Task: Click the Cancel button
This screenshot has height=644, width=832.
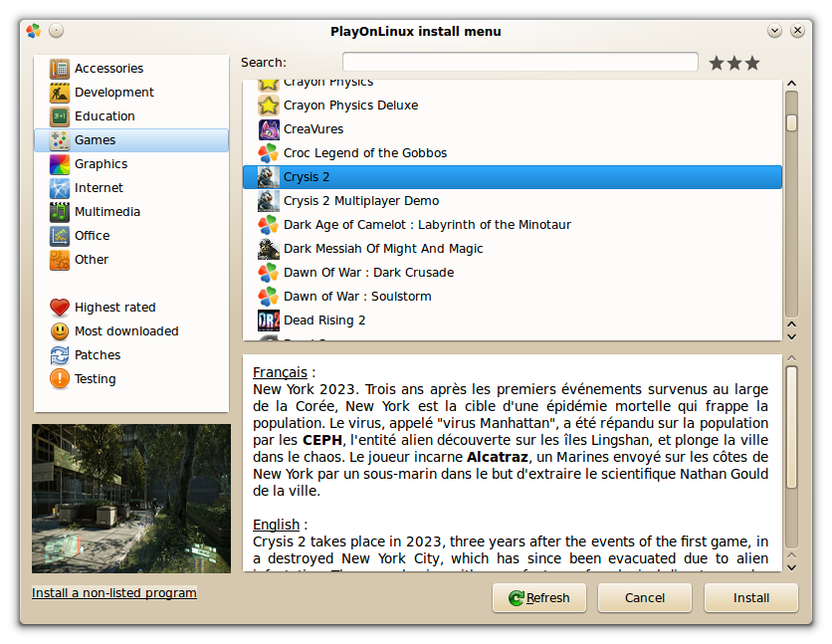Action: click(x=645, y=598)
